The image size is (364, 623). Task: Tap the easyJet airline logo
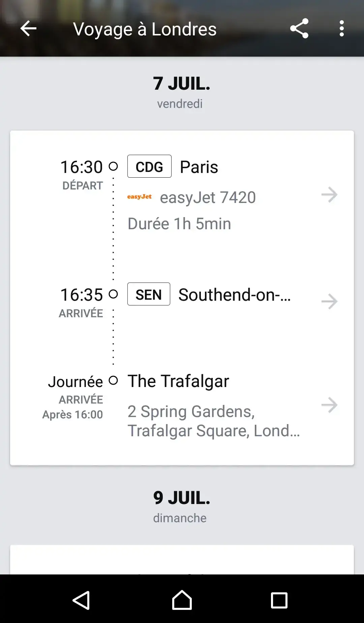click(139, 197)
